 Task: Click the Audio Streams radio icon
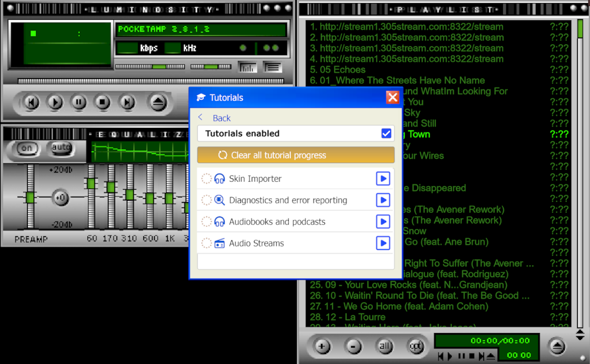click(x=219, y=243)
